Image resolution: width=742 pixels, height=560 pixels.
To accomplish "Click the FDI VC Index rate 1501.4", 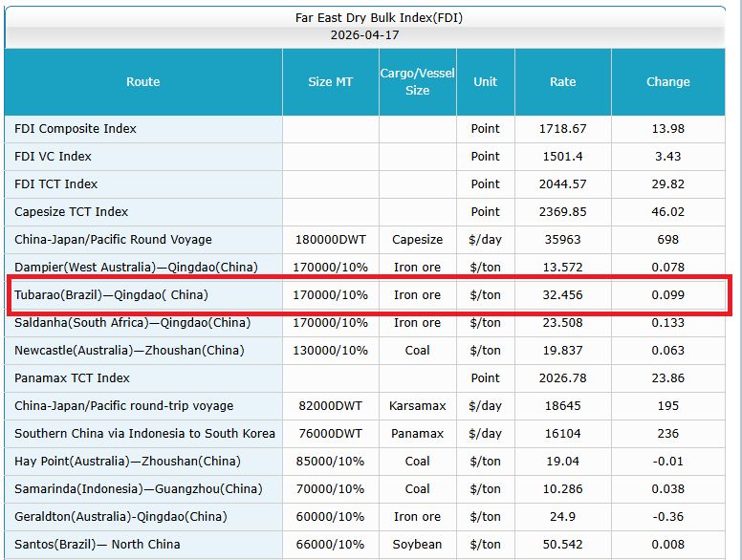I will click(x=562, y=157).
